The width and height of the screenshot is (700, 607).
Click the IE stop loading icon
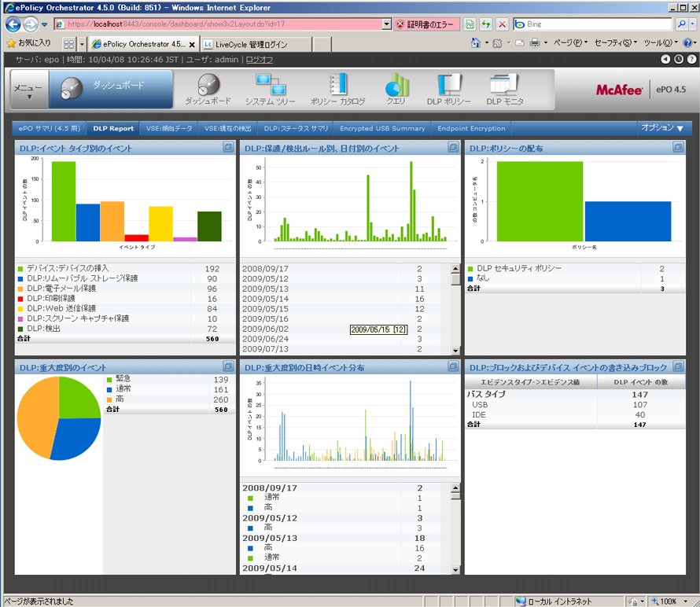(x=503, y=24)
